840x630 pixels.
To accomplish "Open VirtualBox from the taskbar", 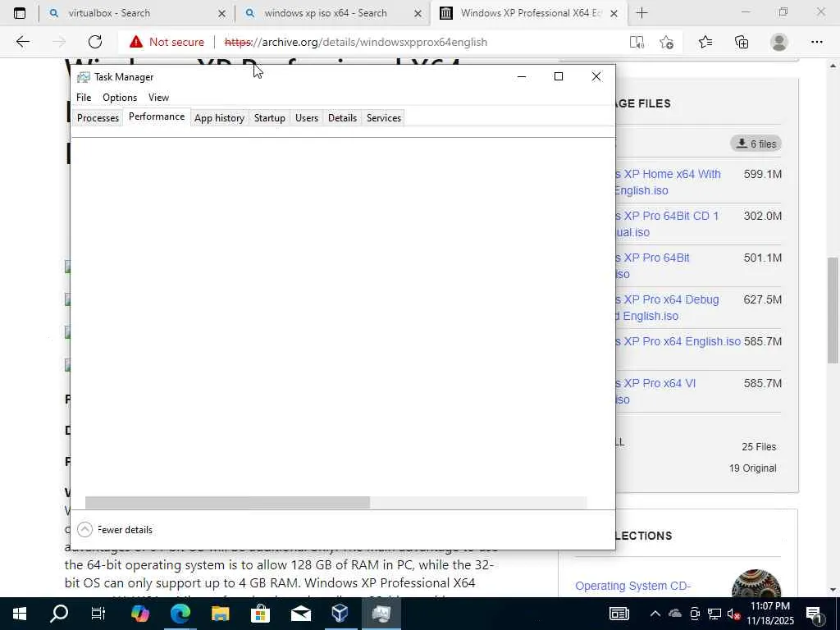I will coord(340,614).
